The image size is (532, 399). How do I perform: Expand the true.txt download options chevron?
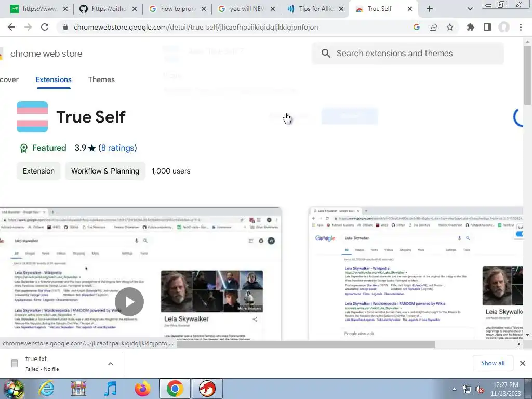[x=111, y=364]
